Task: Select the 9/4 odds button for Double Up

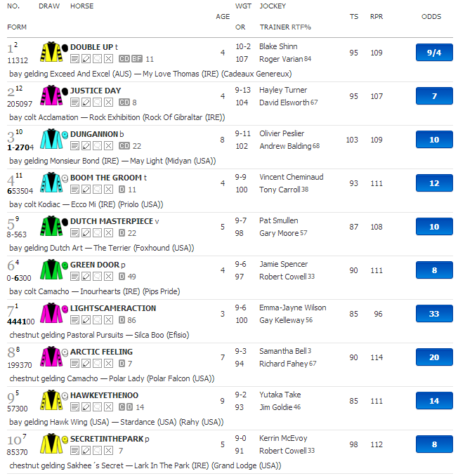Action: coord(433,53)
